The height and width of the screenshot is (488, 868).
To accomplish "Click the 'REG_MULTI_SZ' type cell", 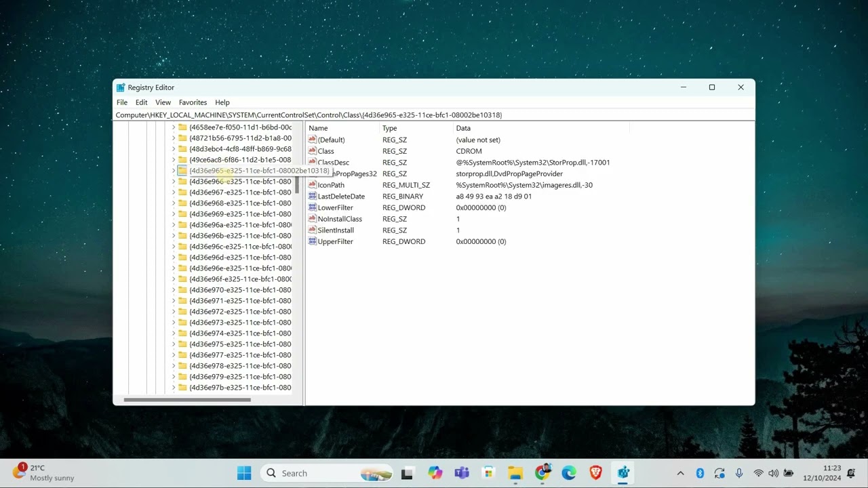I will tap(406, 185).
